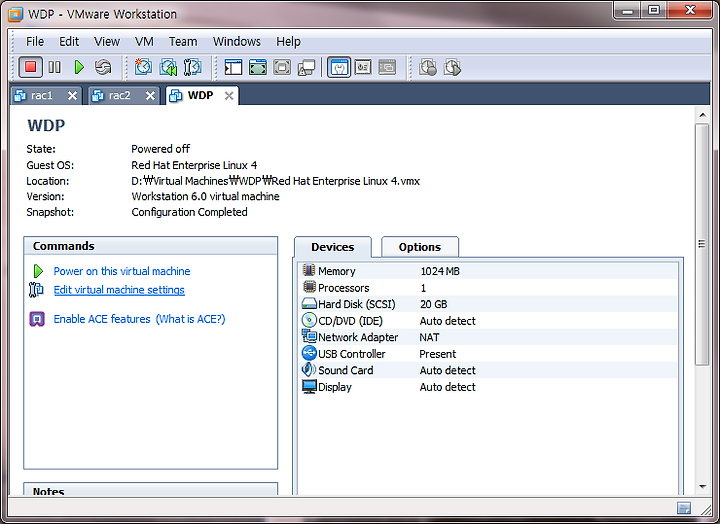Close the rac1 tab
720x524 pixels.
72,96
